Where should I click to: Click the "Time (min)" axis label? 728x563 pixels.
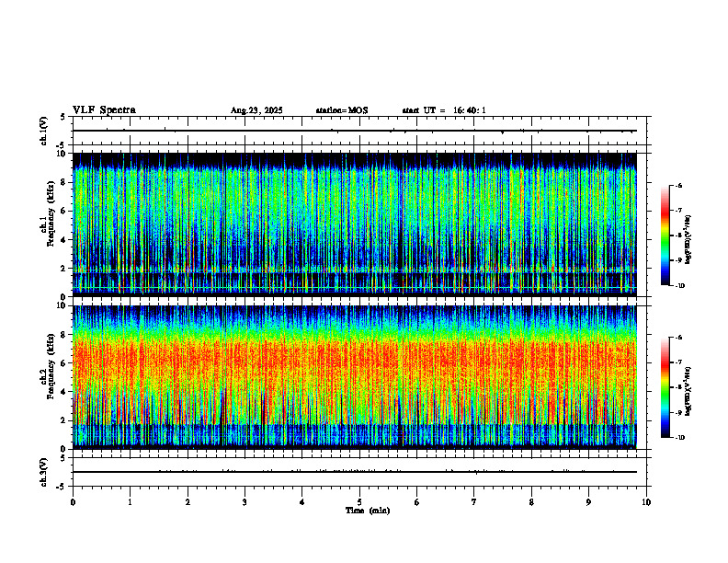coord(368,511)
